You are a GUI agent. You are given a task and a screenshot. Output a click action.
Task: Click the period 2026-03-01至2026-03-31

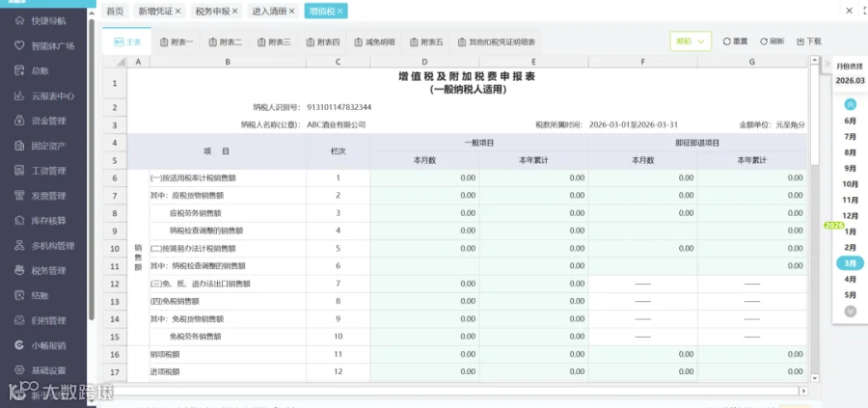coord(634,125)
